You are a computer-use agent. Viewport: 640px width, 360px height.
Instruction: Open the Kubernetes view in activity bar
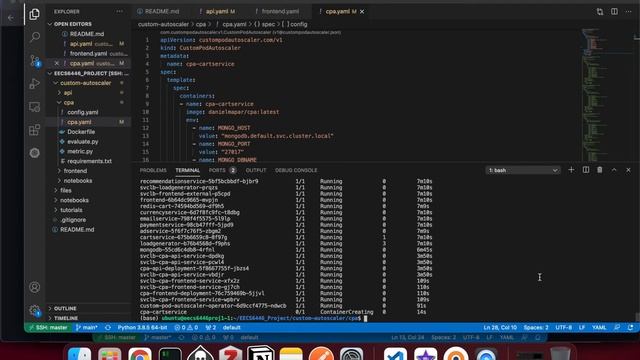(x=35, y=153)
